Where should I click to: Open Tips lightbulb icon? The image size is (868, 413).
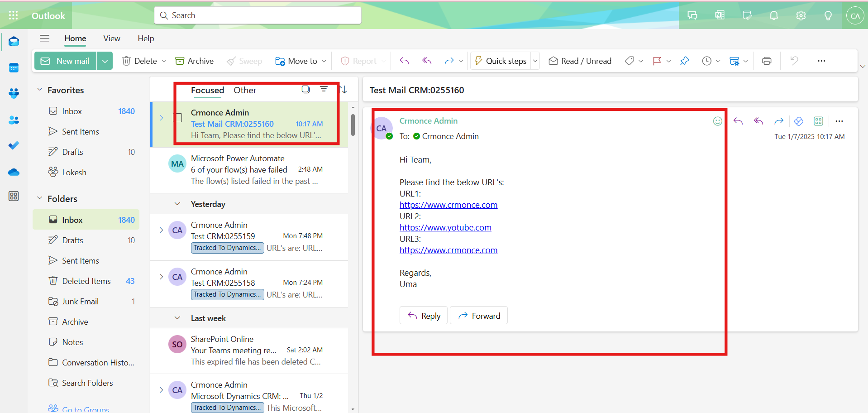pyautogui.click(x=828, y=15)
